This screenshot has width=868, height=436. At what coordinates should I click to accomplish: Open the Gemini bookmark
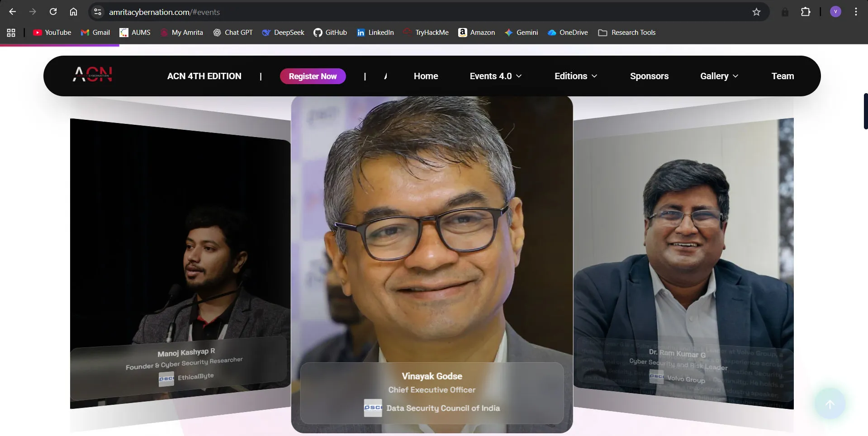(521, 33)
